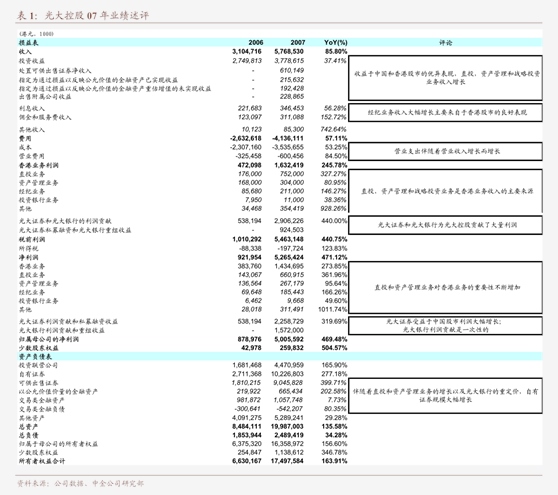Click the 440.75% cell

point(334,239)
